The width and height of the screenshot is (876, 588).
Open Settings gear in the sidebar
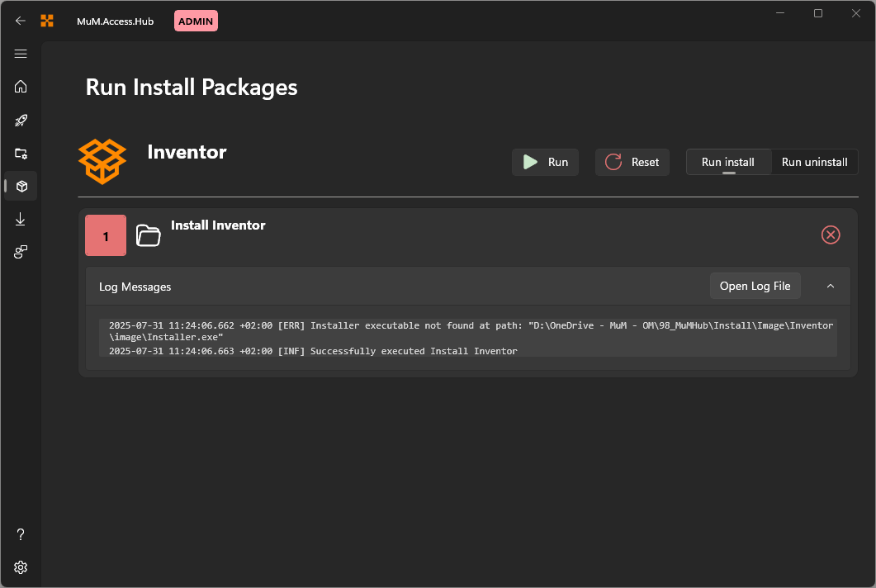pyautogui.click(x=21, y=567)
